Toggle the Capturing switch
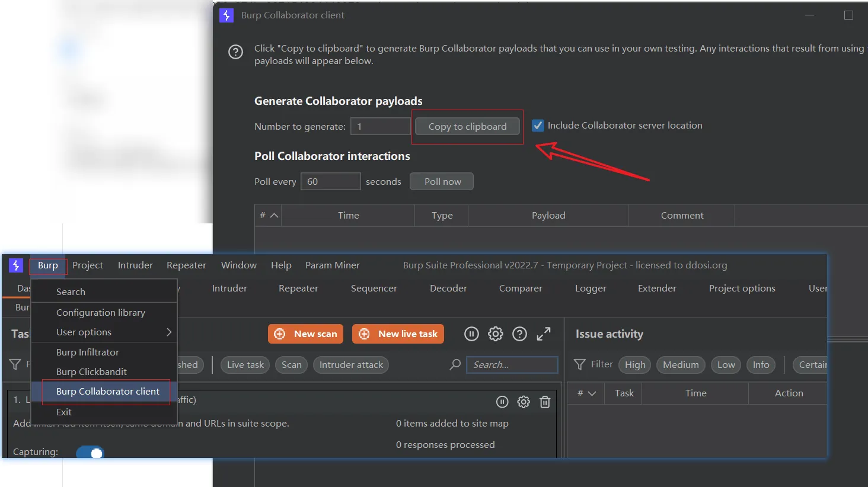The image size is (868, 487). pyautogui.click(x=90, y=453)
